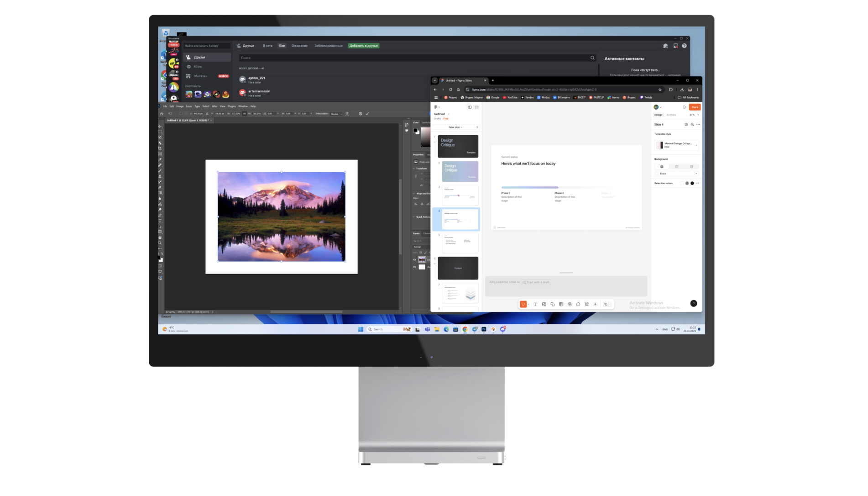Open Interpolation Bicubic dropdown in Photoshop
This screenshot has width=868, height=496.
(x=336, y=114)
